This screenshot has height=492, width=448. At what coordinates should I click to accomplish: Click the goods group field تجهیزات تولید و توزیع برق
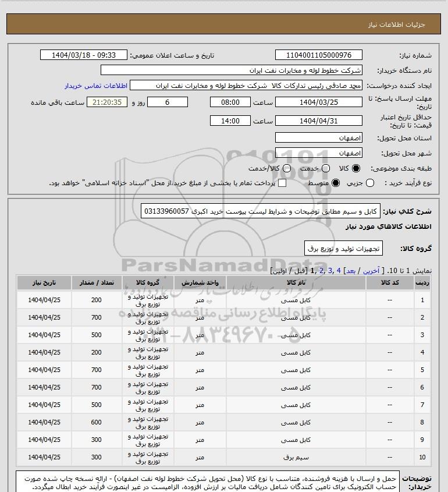pos(344,249)
